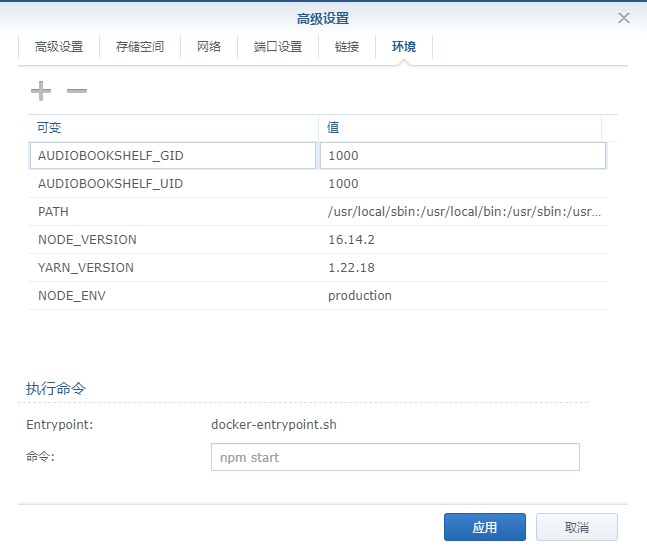The width and height of the screenshot is (647, 549).
Task: Close the 高级设置 dialog with X
Action: click(623, 18)
